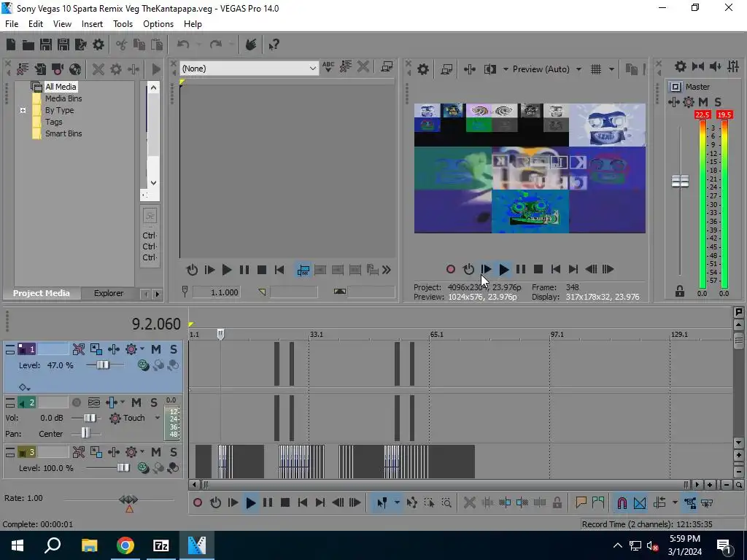Open the Insert menu

[x=92, y=24]
